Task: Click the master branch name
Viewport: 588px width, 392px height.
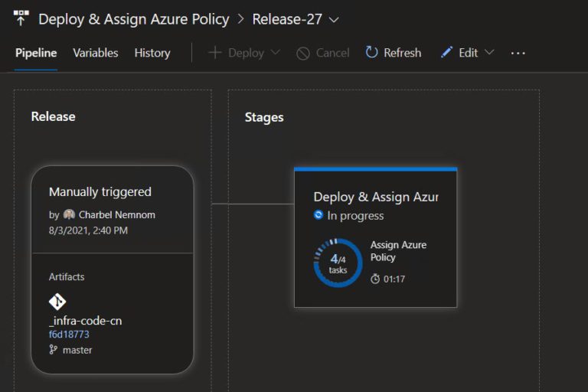Action: coord(77,350)
